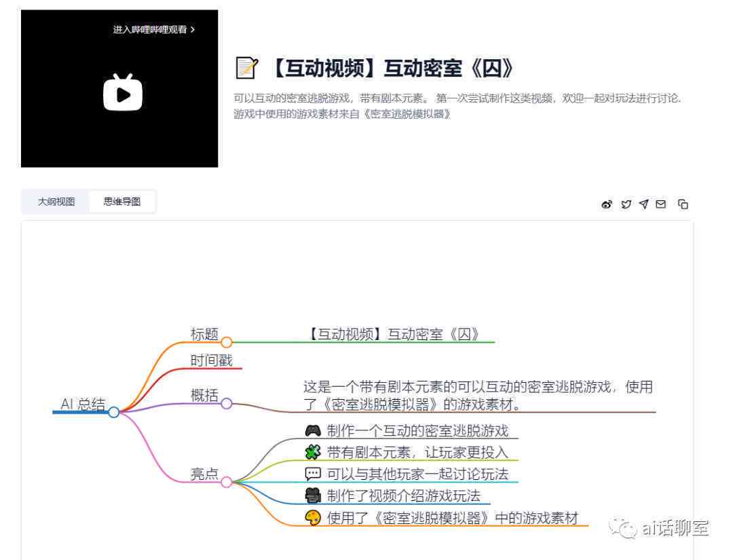The height and width of the screenshot is (560, 733).
Task: Copy the summary with the copy icon
Action: tap(683, 204)
